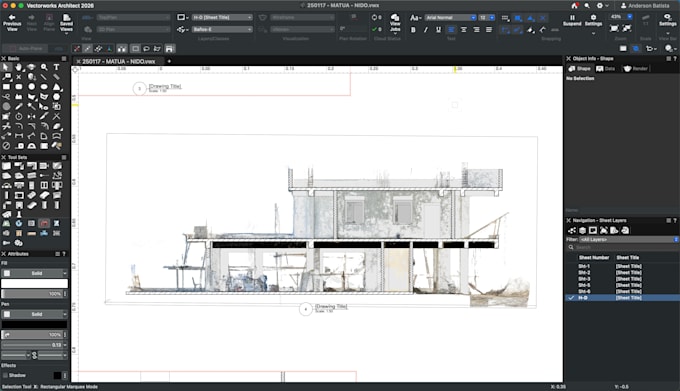Switch to the Render tab

tap(635, 68)
